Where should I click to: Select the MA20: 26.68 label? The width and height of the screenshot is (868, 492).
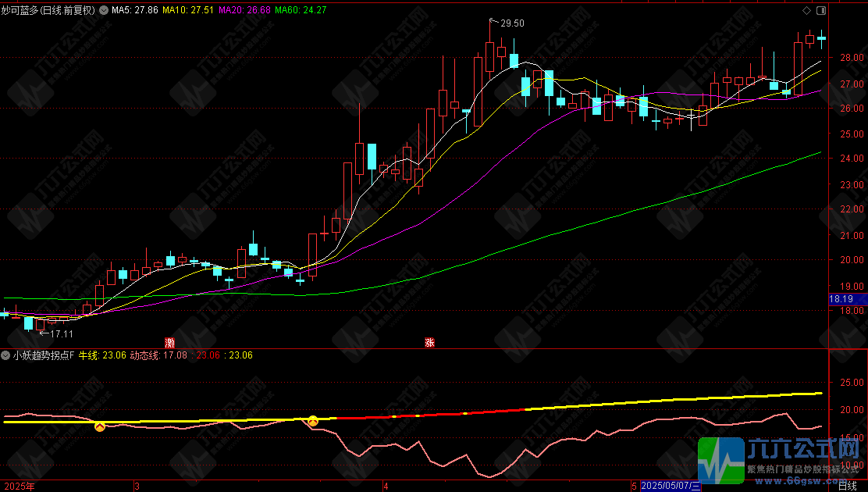244,10
